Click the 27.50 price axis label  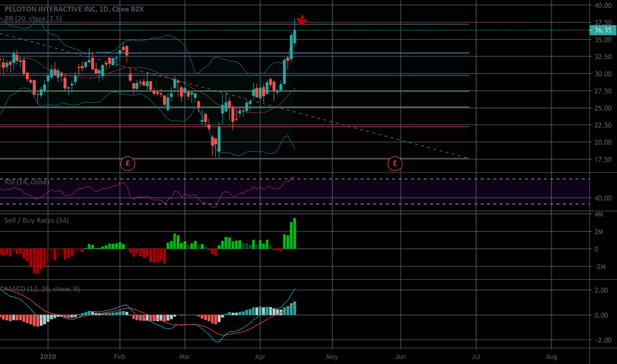[x=603, y=91]
